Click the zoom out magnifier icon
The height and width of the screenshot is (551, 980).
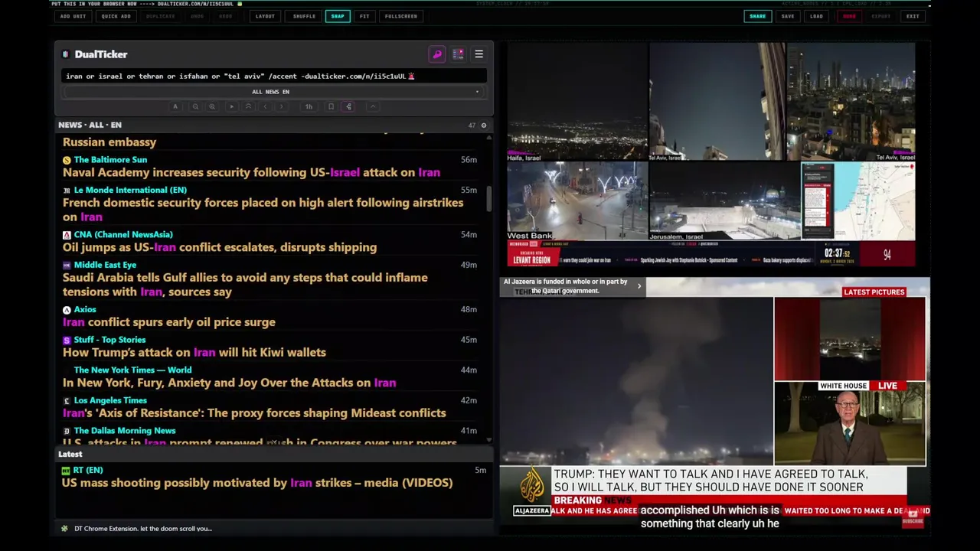[x=195, y=106]
